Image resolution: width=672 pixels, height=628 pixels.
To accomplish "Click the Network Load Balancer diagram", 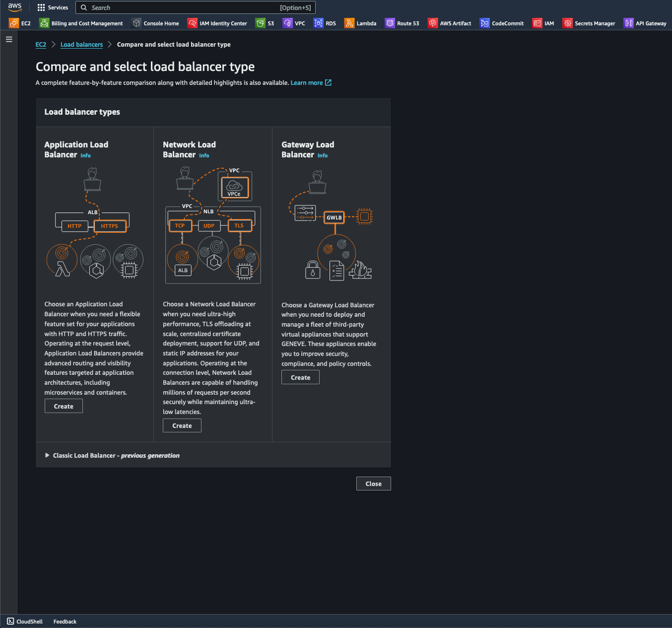I will coord(213,225).
